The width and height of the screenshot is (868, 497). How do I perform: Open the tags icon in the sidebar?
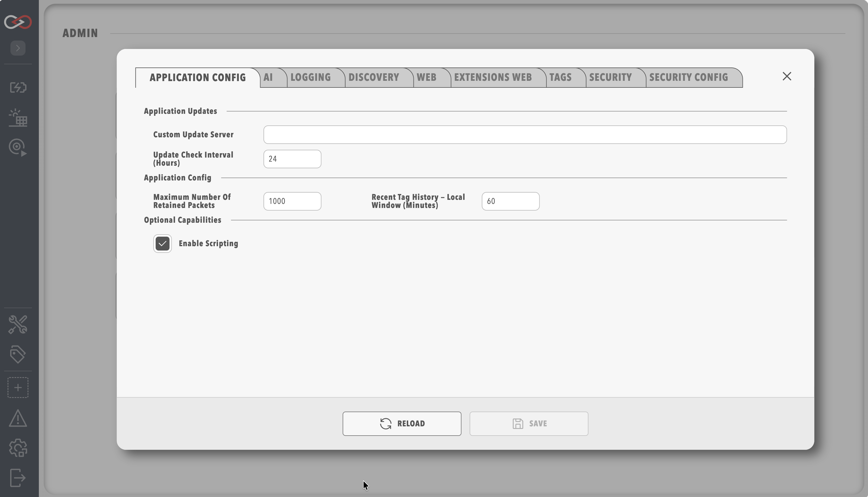point(18,354)
